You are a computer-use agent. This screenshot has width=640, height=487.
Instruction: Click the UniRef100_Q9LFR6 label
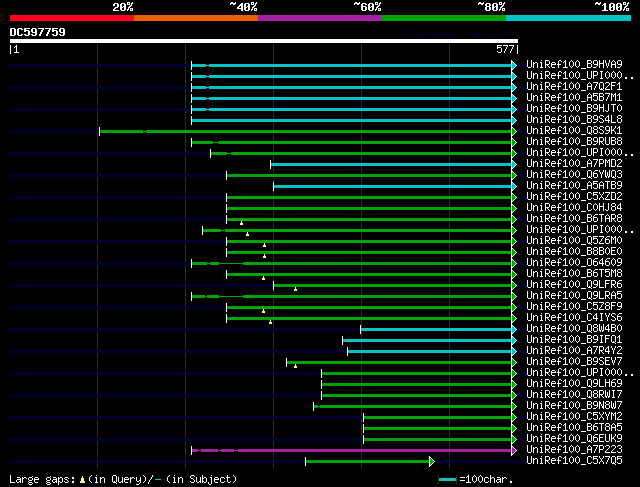[574, 285]
